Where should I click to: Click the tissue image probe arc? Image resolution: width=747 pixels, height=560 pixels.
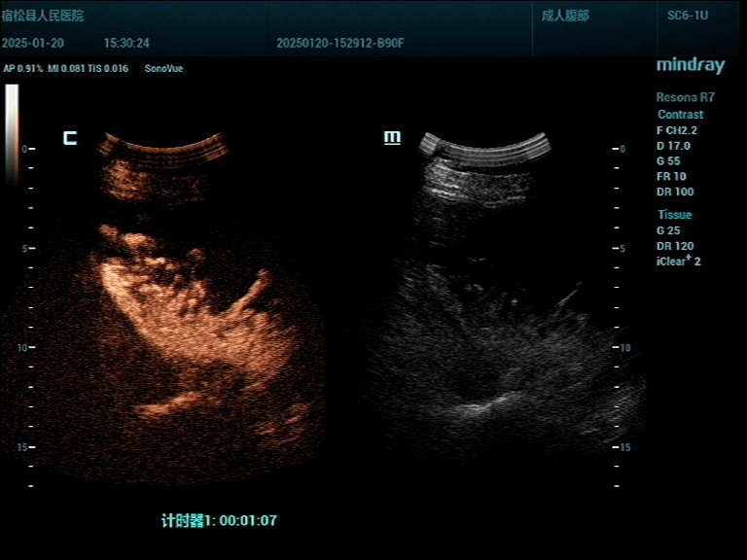click(485, 145)
